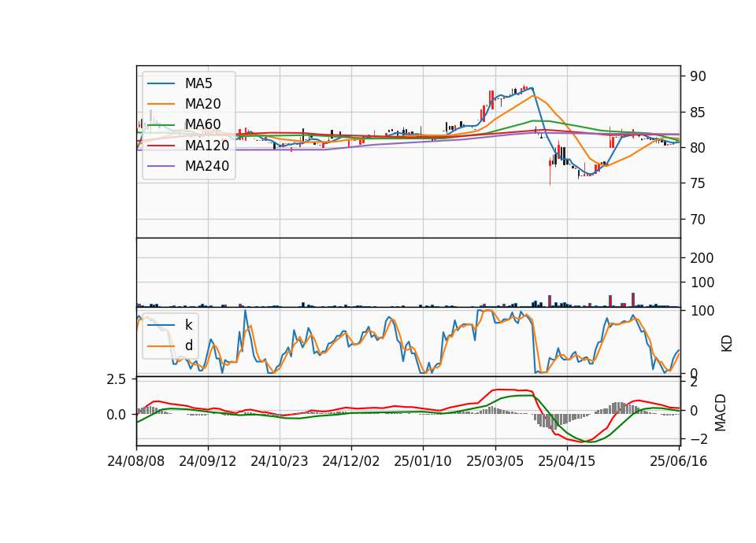The image size is (756, 543).
Task: Click the 24/10/23 date tick label
Action: pyautogui.click(x=279, y=461)
